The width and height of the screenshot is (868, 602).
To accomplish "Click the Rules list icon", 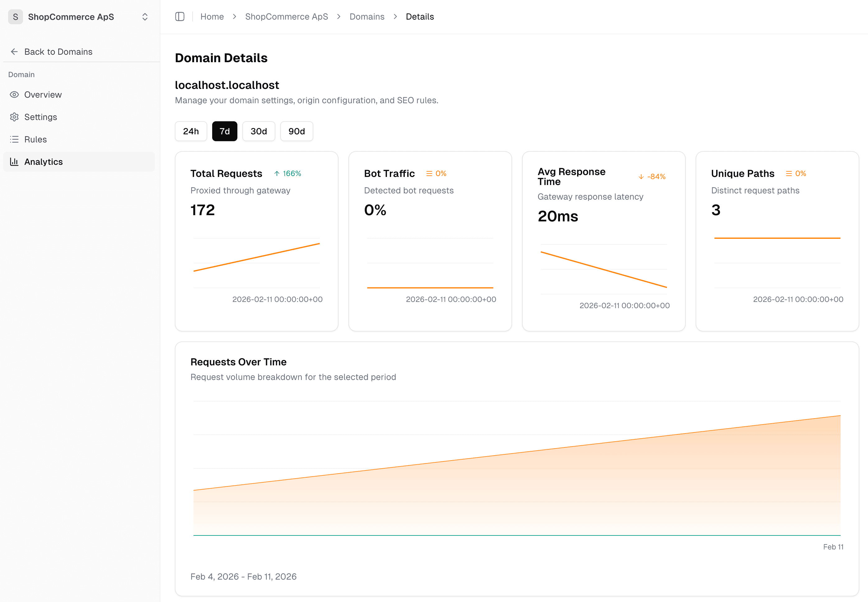I will 14,139.
